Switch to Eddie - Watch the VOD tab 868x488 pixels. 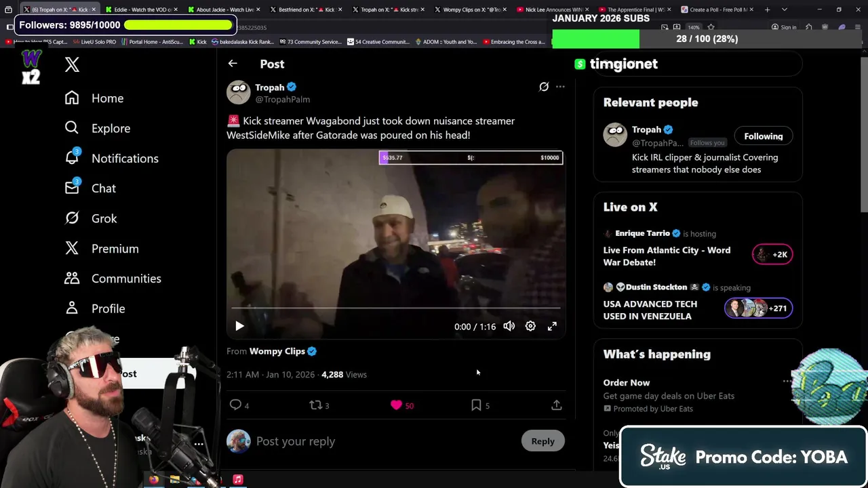(141, 9)
